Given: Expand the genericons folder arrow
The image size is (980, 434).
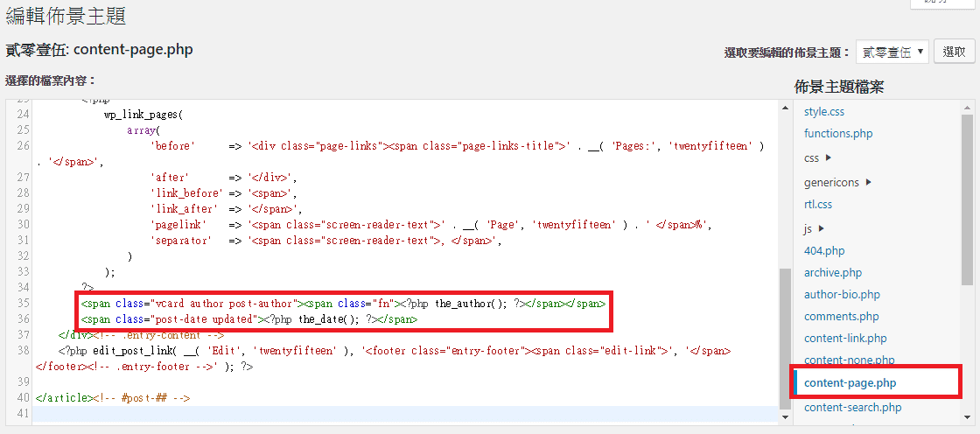Looking at the screenshot, I should tap(868, 182).
